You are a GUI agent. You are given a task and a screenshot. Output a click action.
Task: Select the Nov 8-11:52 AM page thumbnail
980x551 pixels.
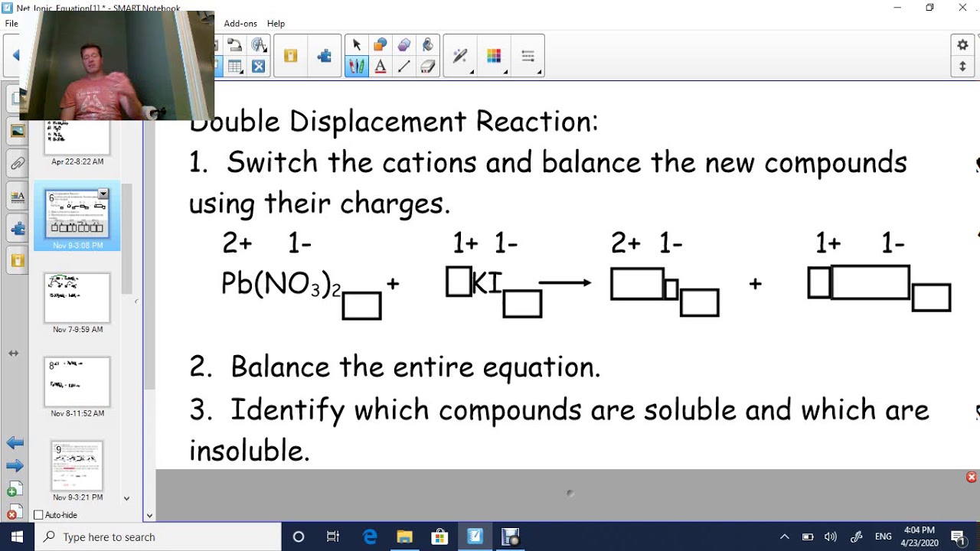point(77,382)
